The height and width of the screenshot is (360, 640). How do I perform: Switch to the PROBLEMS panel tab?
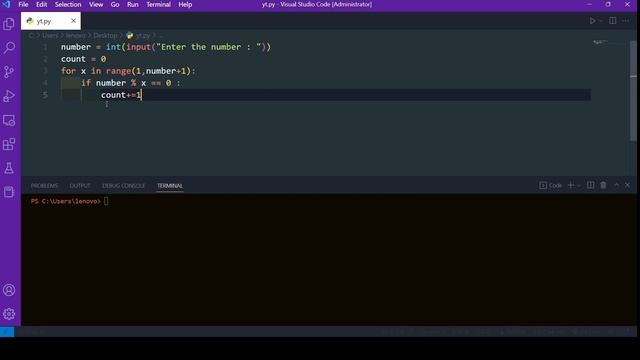(44, 186)
